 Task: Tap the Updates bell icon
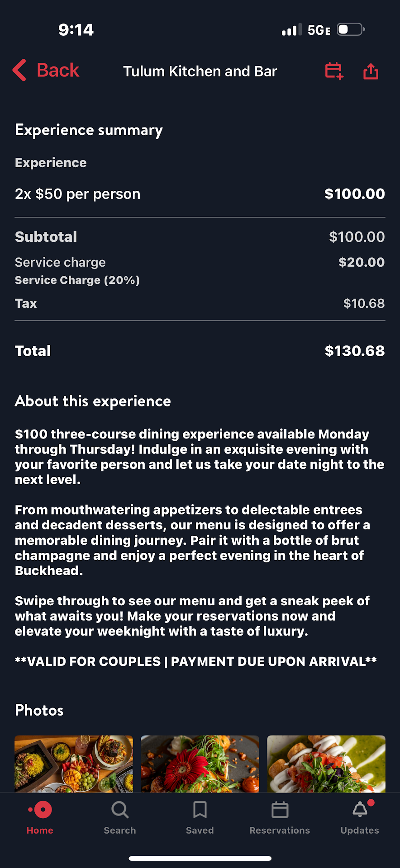360,810
